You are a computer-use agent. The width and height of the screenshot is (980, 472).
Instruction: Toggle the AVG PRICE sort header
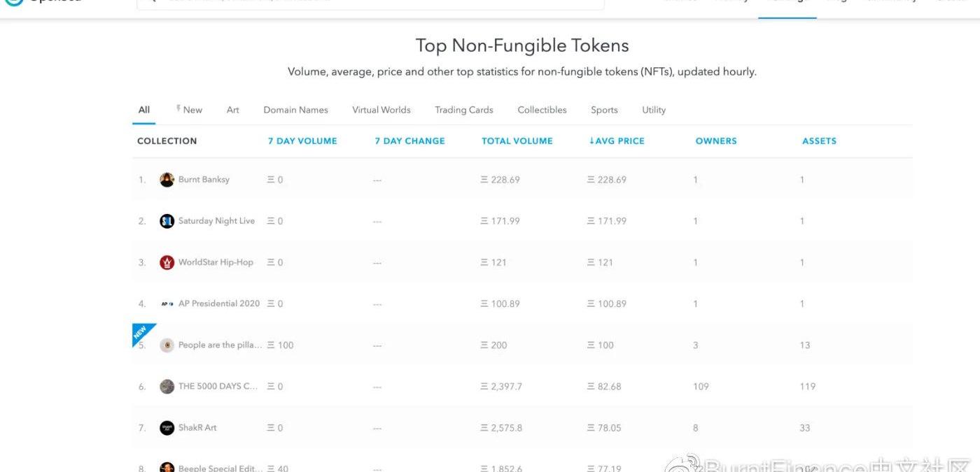(617, 141)
